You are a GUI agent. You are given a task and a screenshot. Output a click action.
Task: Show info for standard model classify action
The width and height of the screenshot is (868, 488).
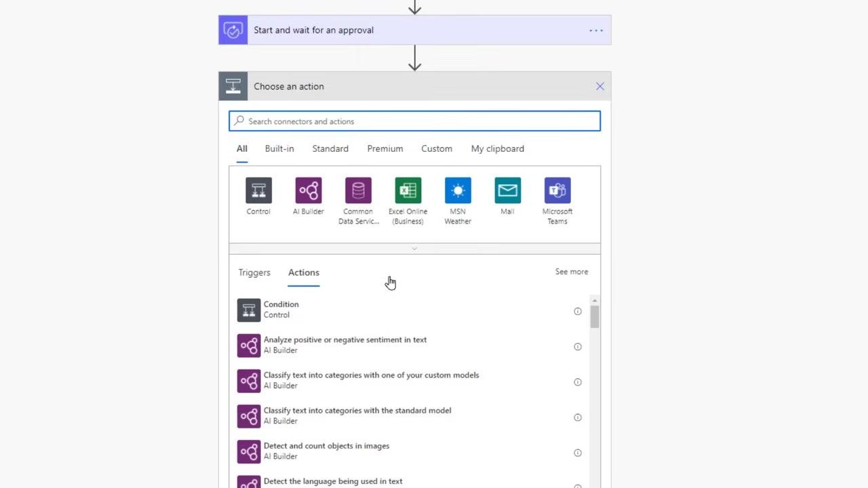point(578,417)
